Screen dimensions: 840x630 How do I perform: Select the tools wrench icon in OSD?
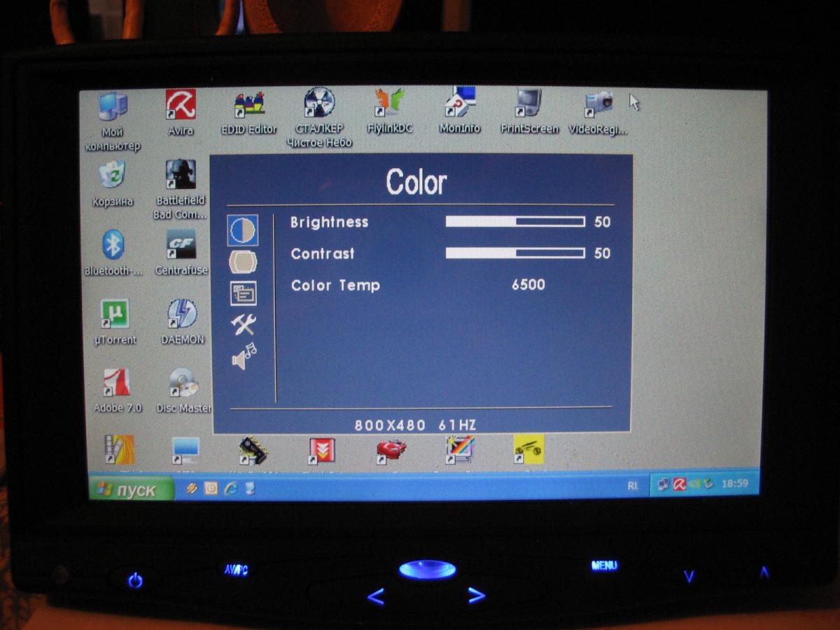(x=244, y=324)
